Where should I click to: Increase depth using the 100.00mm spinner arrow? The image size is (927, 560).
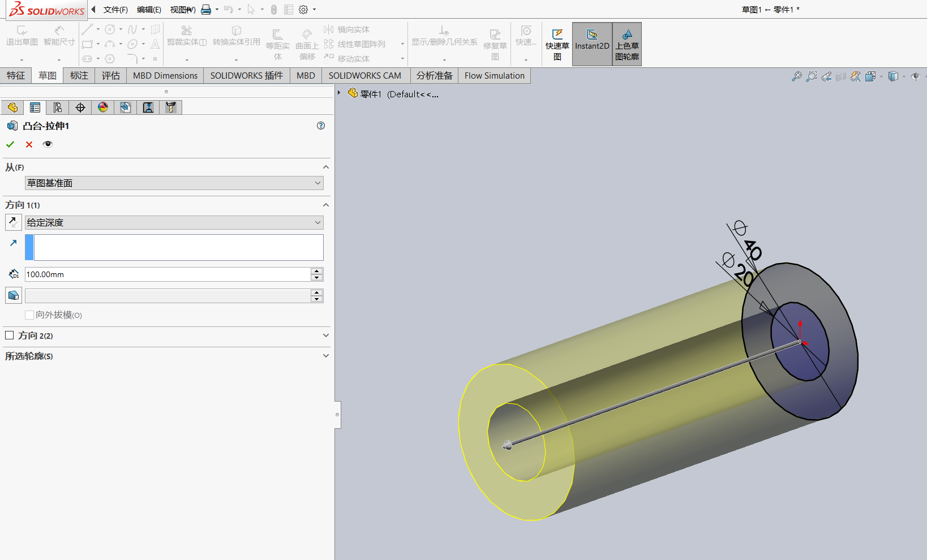[x=316, y=271]
